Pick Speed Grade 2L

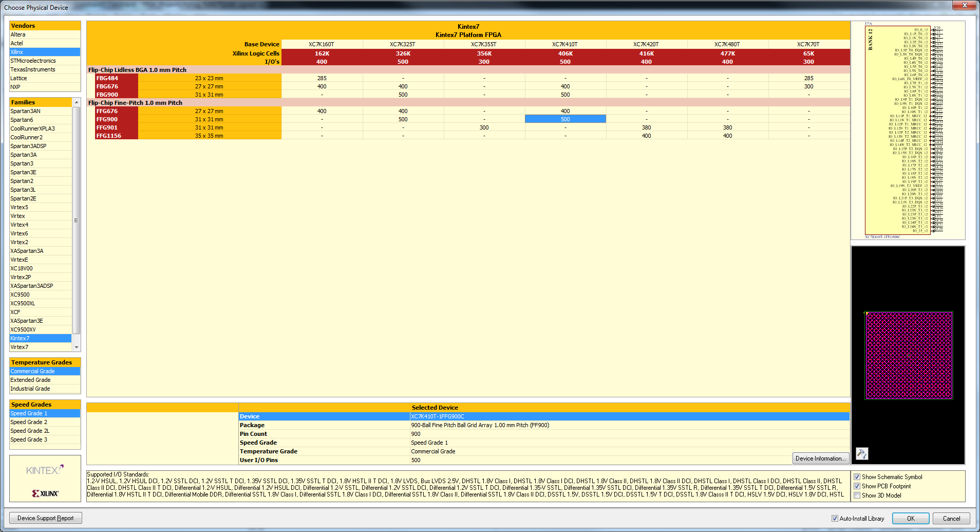45,431
